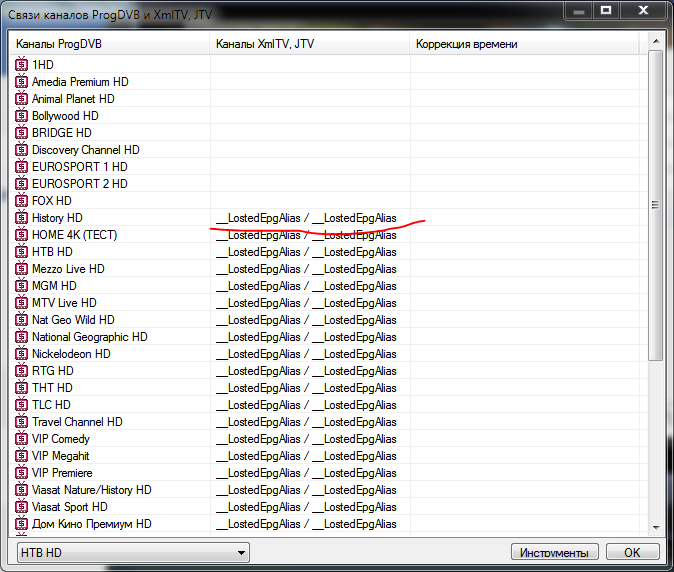Viewport: 674px width, 572px height.
Task: Click the FOX HD channel icon
Action: click(x=22, y=201)
